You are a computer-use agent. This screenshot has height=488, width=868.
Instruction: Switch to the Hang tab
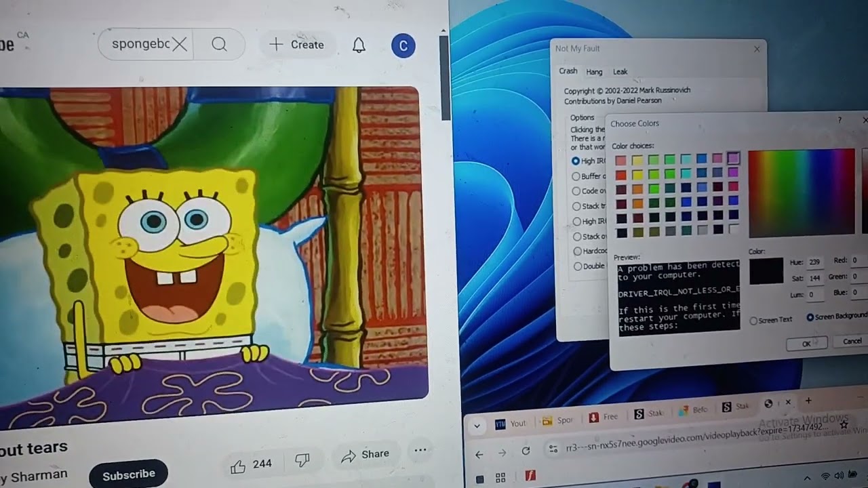tap(594, 72)
